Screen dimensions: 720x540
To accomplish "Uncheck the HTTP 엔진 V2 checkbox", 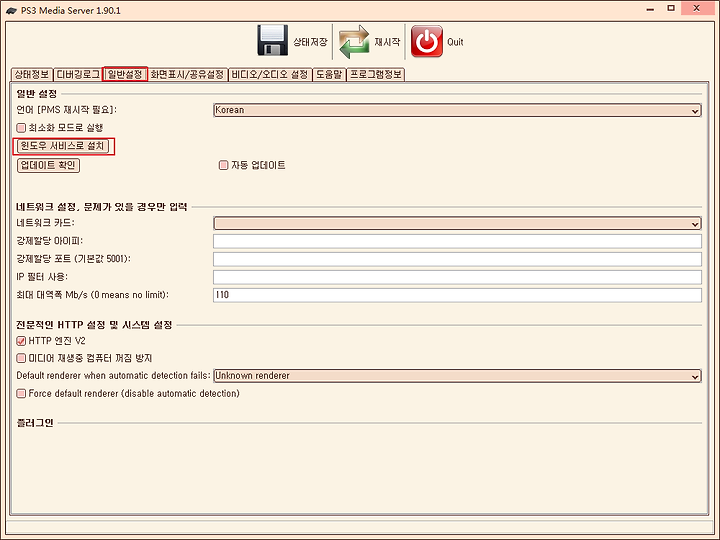I will coord(21,341).
